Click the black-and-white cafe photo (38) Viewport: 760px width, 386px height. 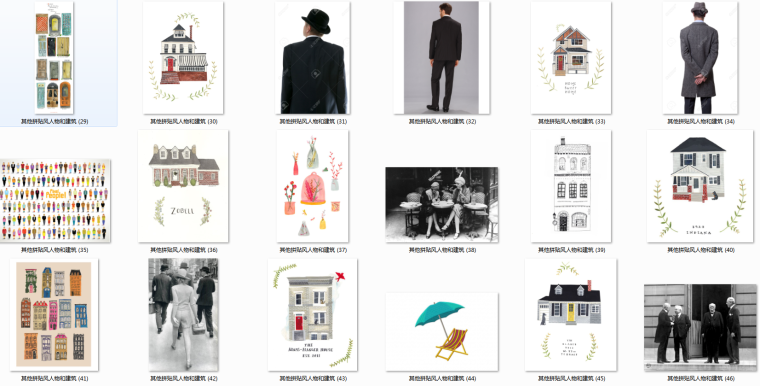coord(442,205)
